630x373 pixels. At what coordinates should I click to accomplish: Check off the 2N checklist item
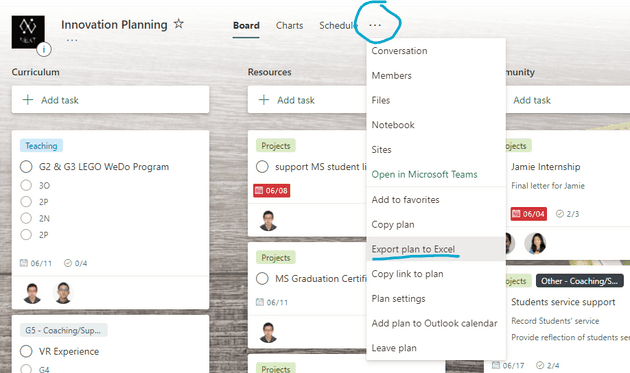coord(26,218)
